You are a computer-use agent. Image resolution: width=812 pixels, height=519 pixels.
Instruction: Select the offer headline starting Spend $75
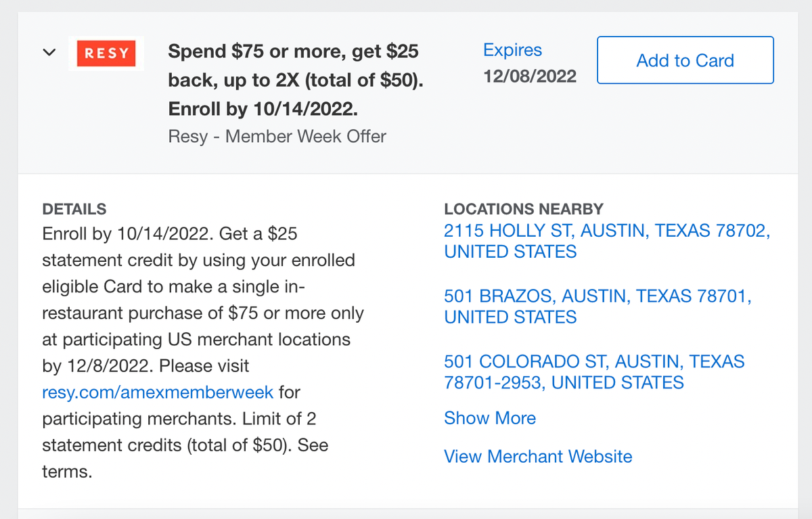tap(293, 51)
